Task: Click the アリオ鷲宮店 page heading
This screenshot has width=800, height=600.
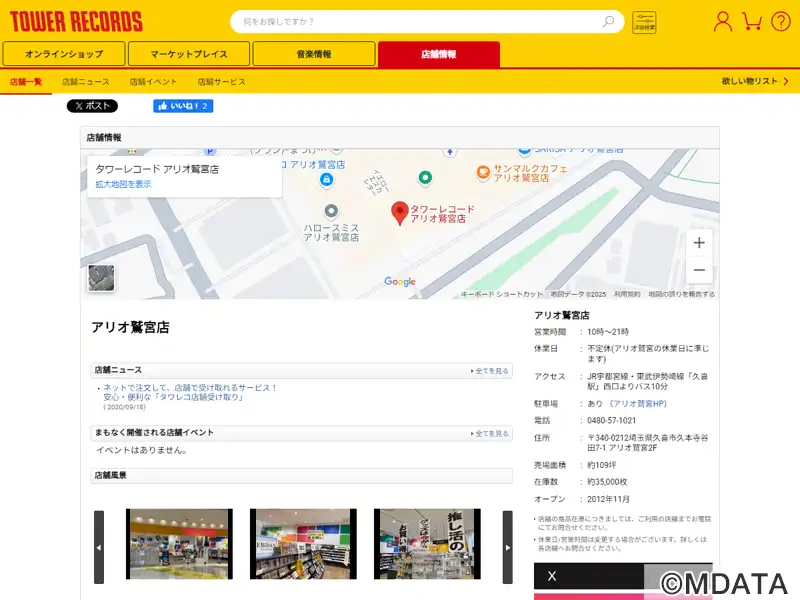Action: (130, 327)
